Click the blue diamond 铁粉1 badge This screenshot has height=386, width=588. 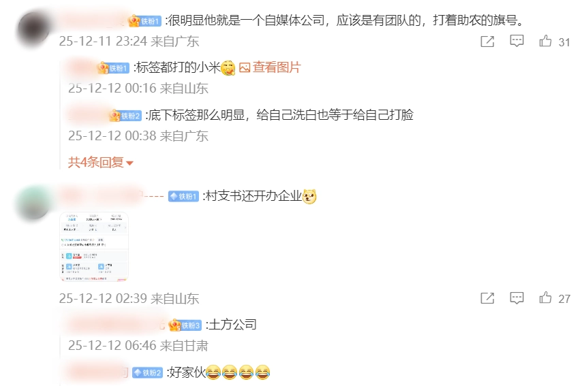pos(183,196)
